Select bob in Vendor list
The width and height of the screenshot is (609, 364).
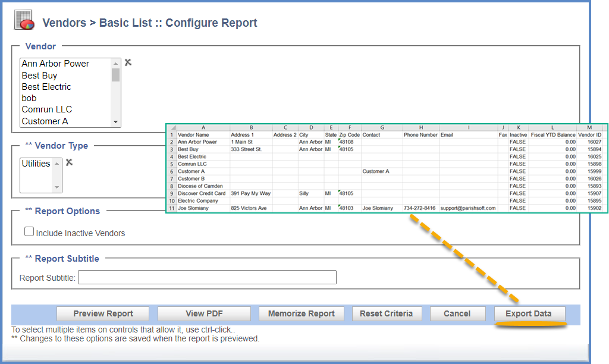tap(65, 98)
